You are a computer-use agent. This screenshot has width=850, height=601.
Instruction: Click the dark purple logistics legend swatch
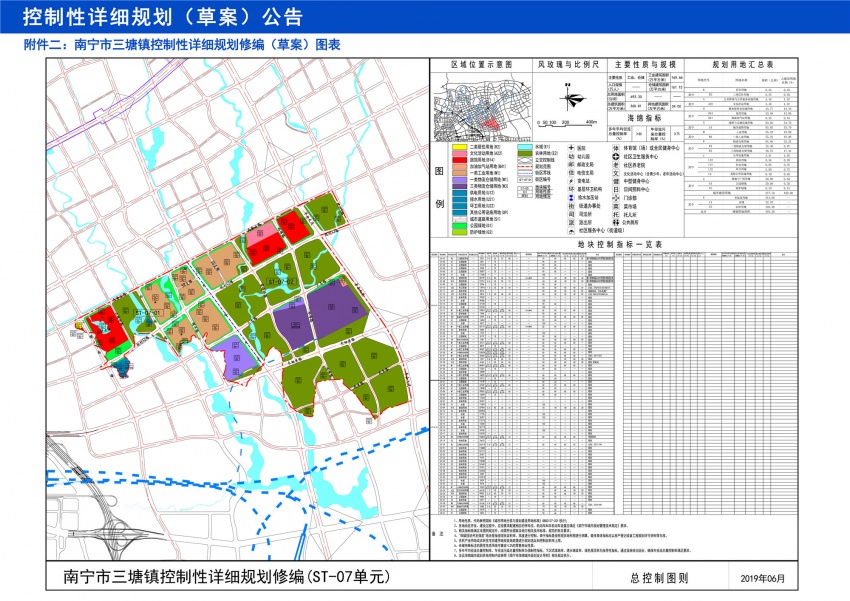coord(460,186)
